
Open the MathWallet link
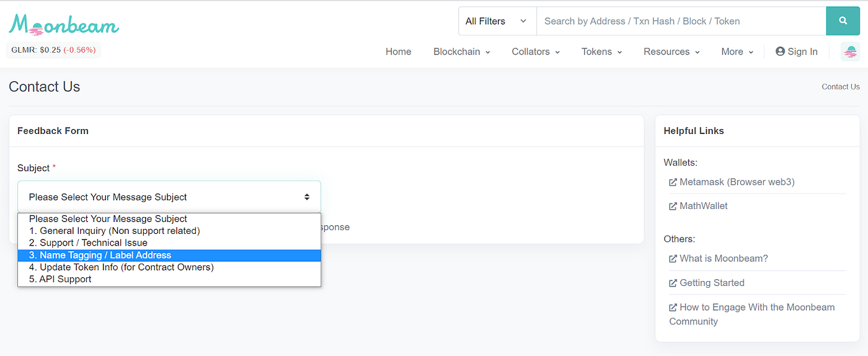(x=698, y=206)
